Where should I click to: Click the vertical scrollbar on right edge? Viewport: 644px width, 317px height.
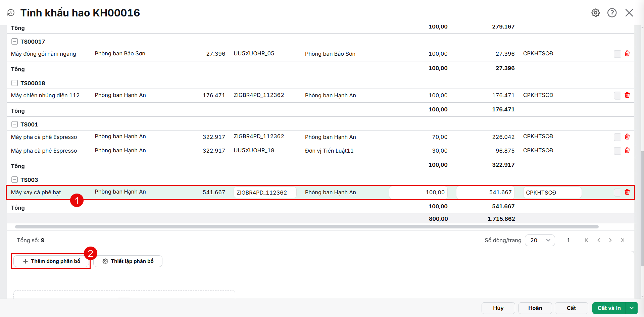point(642,208)
